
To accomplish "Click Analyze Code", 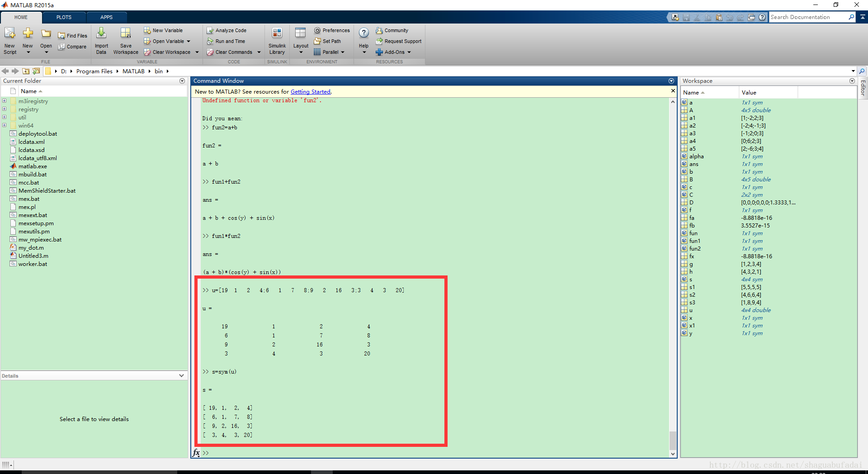I will pyautogui.click(x=226, y=30).
